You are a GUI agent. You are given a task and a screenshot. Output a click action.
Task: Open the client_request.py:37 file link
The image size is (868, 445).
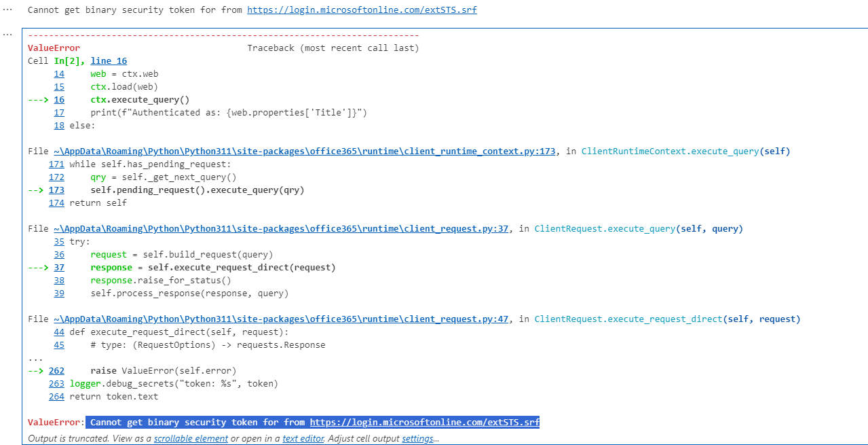[x=282, y=229]
